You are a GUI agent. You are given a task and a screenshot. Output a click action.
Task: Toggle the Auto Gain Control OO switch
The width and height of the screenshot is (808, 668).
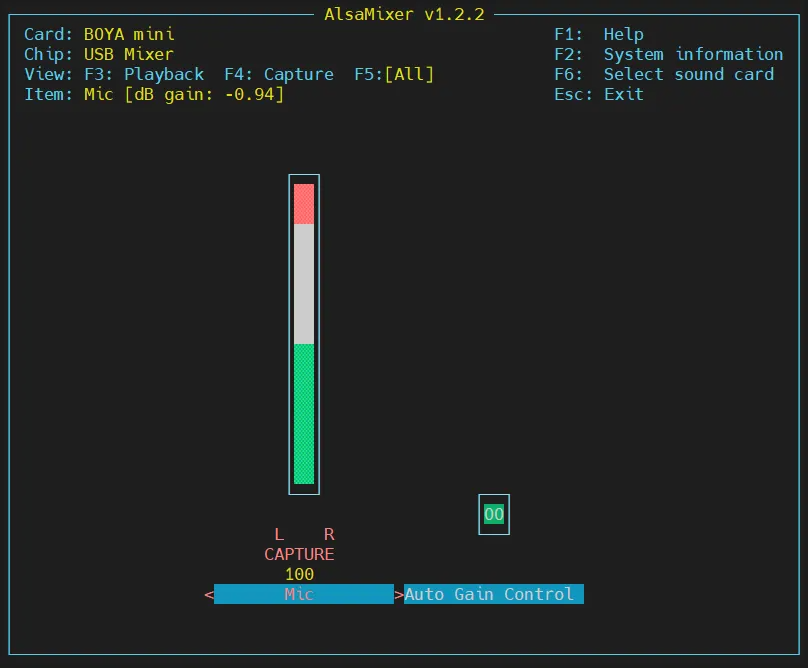click(494, 514)
